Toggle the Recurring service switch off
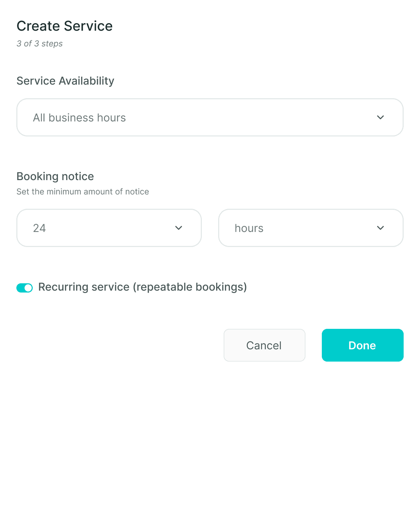 click(x=25, y=288)
